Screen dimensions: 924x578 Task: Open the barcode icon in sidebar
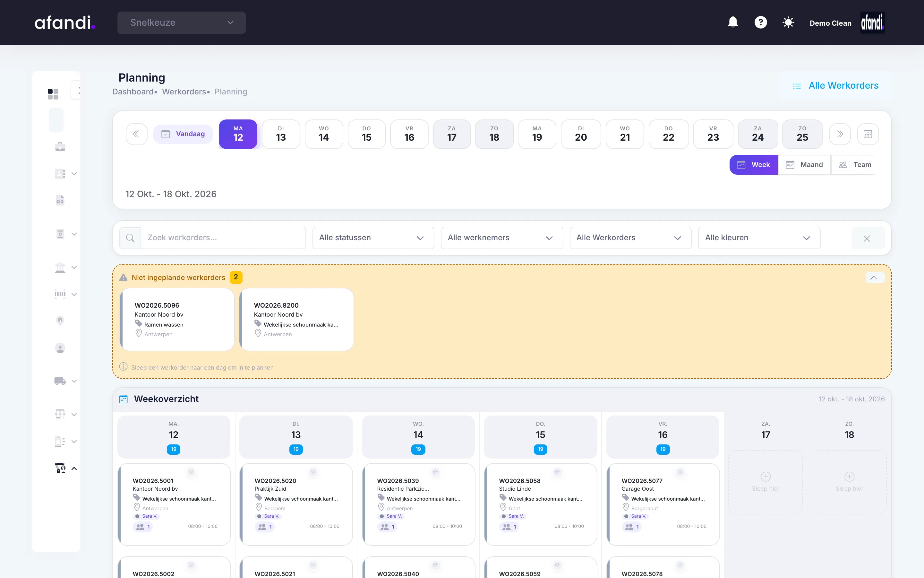pos(60,294)
